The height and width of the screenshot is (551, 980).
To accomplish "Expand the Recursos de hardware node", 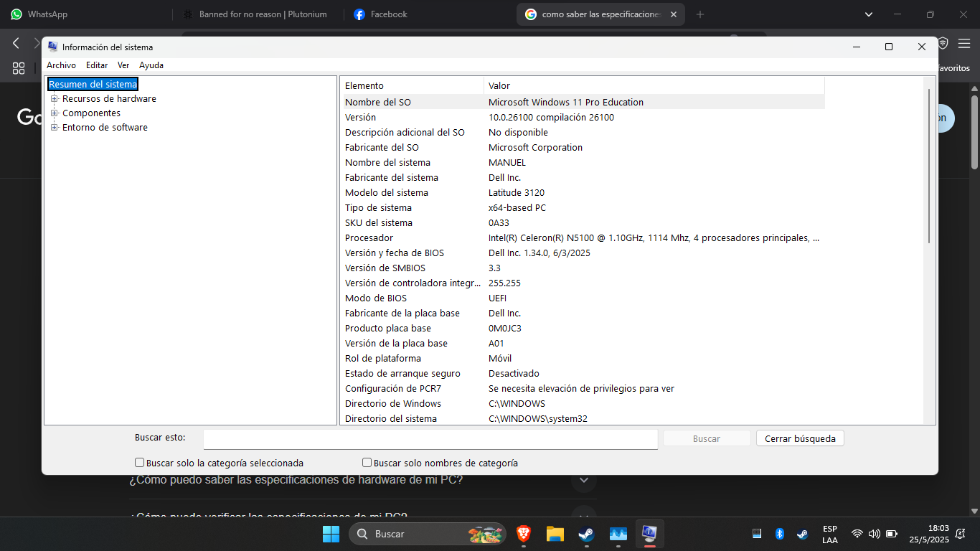I will click(55, 99).
